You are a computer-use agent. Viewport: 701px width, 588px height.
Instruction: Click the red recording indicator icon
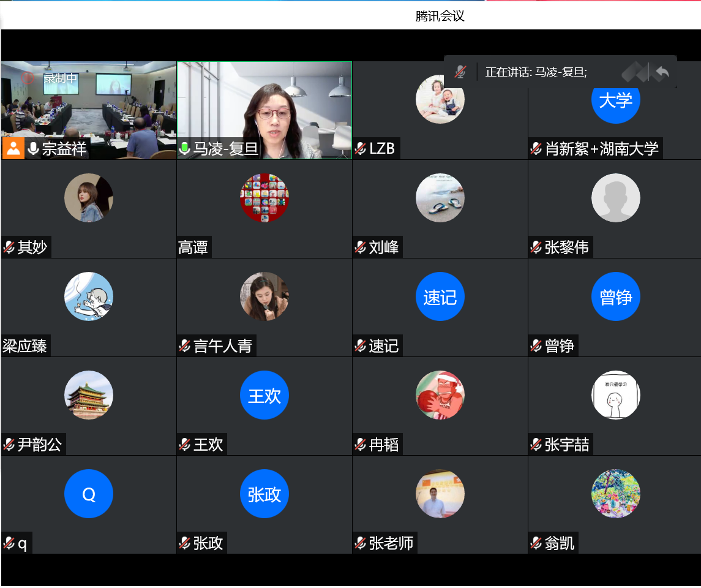pyautogui.click(x=28, y=78)
